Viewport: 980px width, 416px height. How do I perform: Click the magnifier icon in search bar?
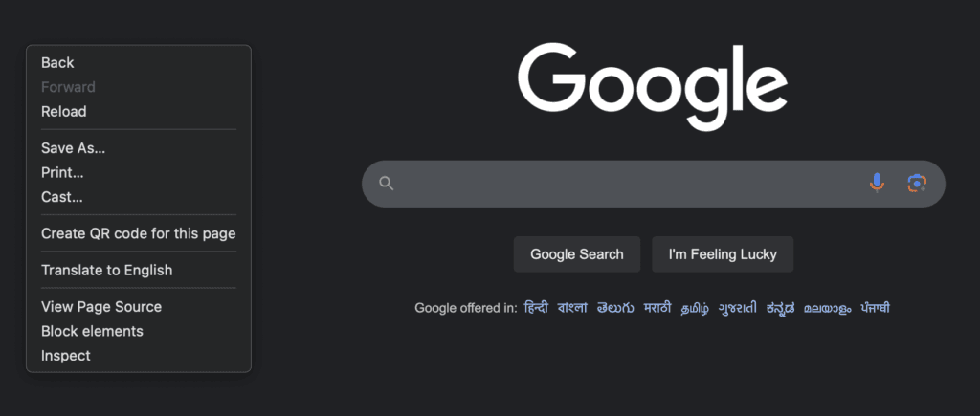(x=387, y=184)
